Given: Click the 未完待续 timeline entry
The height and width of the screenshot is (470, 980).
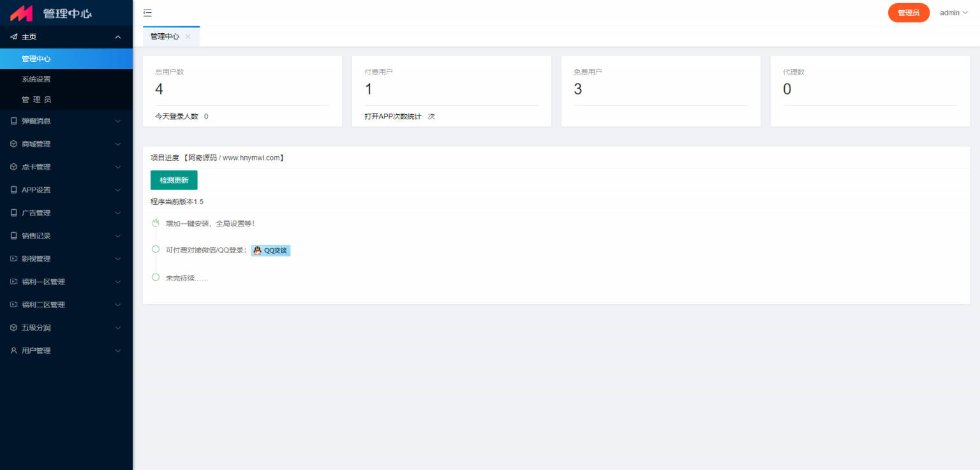Looking at the screenshot, I should [187, 279].
